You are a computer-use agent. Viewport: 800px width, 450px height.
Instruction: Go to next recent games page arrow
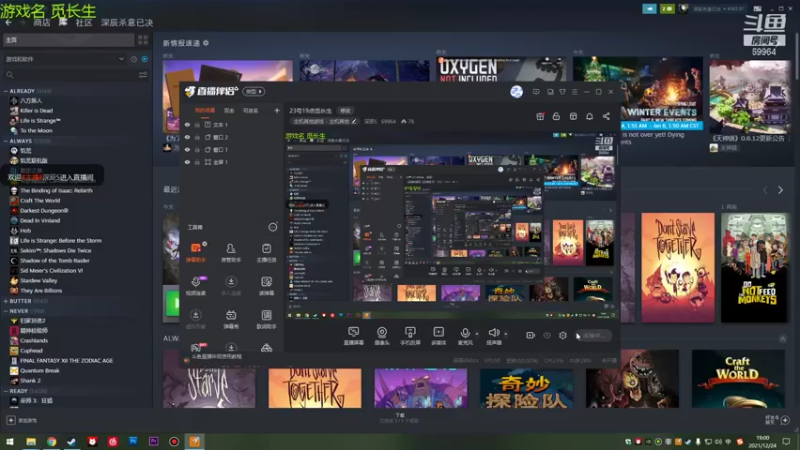(x=780, y=190)
